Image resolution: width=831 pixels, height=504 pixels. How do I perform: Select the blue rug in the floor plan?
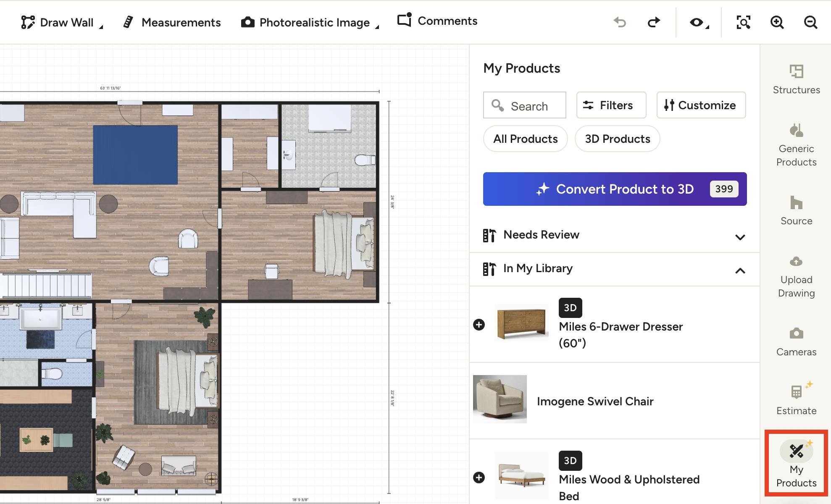[135, 155]
